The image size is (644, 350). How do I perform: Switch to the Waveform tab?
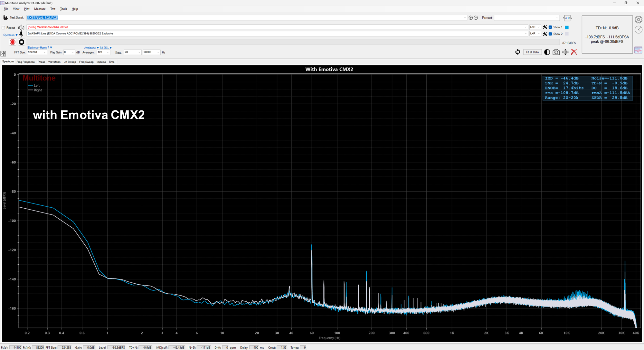pyautogui.click(x=54, y=62)
